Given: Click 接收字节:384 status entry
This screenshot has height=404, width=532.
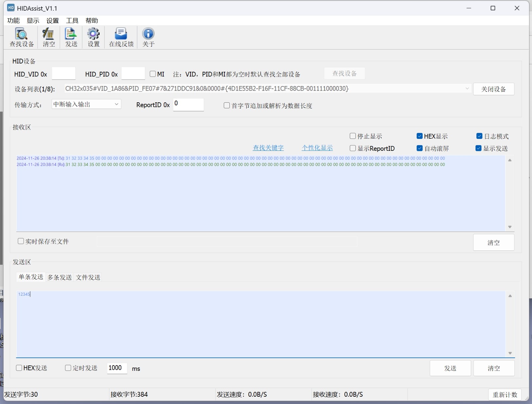Looking at the screenshot, I should [x=129, y=394].
